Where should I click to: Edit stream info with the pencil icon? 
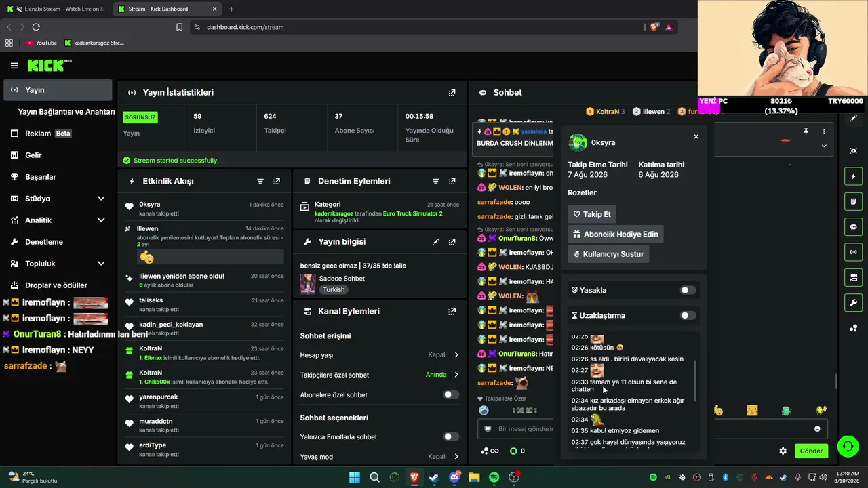(x=435, y=242)
